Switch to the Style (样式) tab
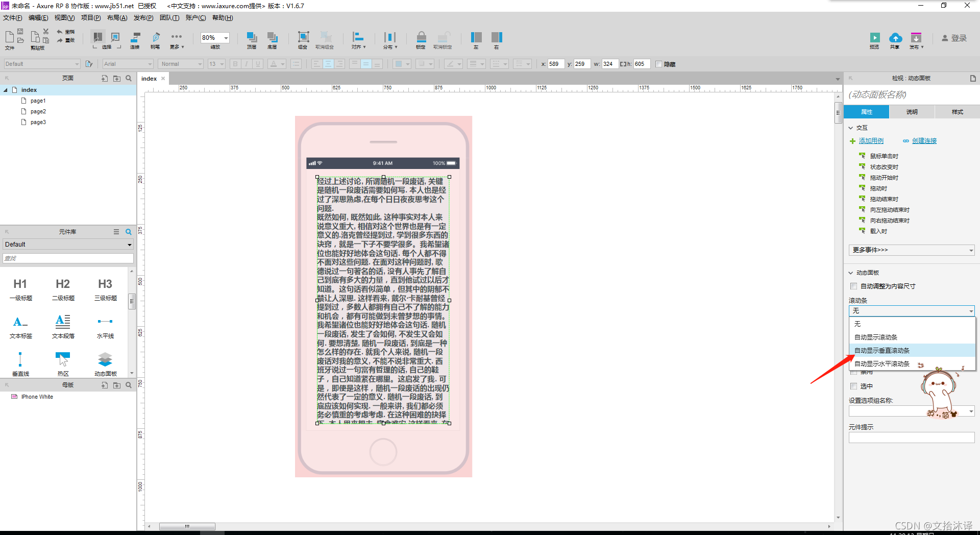980x535 pixels. [x=957, y=112]
